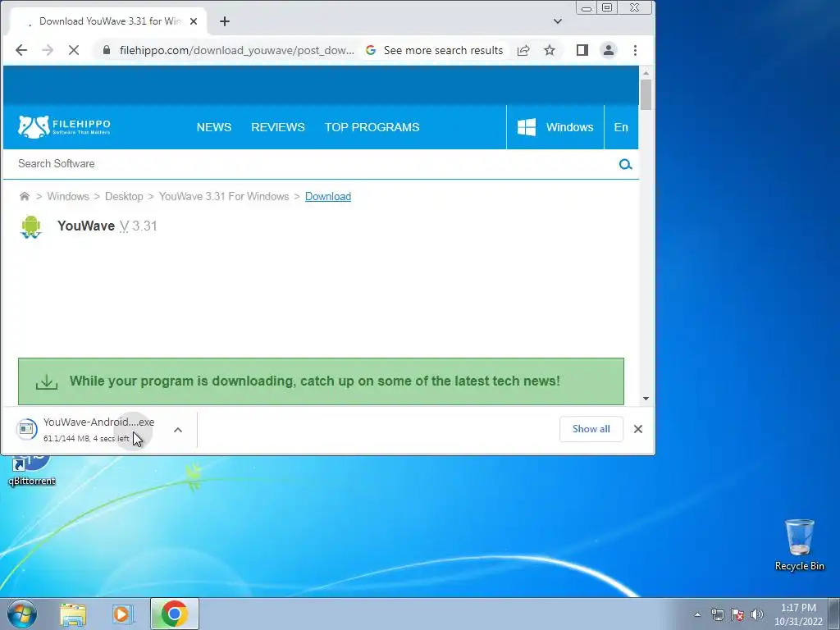Open Chrome side panel
Viewport: 840px width, 630px height.
pyautogui.click(x=582, y=50)
